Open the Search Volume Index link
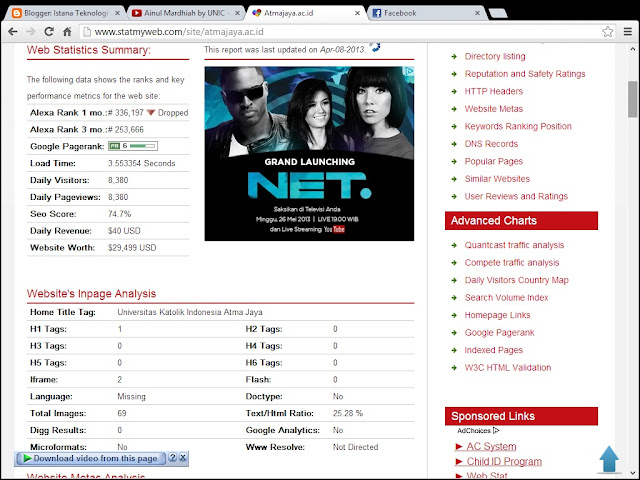This screenshot has height=480, width=640. [x=506, y=298]
